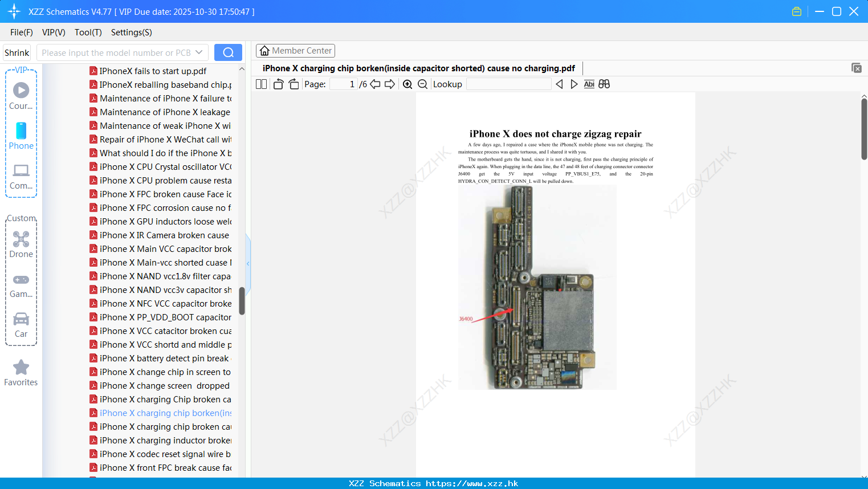Open 'iPhone X change screen dropped' file

click(160, 385)
